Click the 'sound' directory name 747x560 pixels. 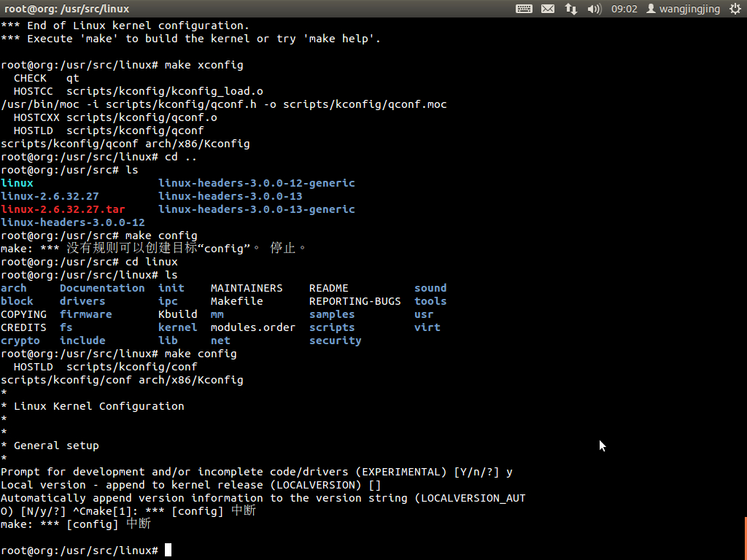click(430, 288)
